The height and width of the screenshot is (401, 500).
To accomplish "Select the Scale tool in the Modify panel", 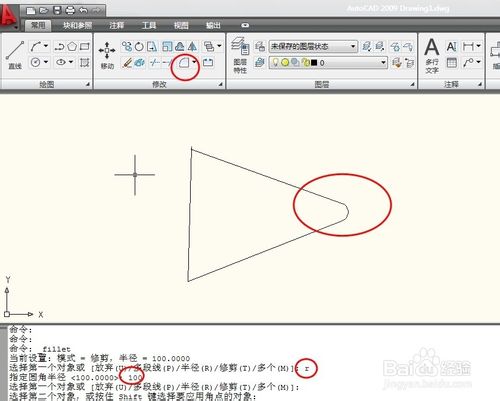I will pos(167,46).
